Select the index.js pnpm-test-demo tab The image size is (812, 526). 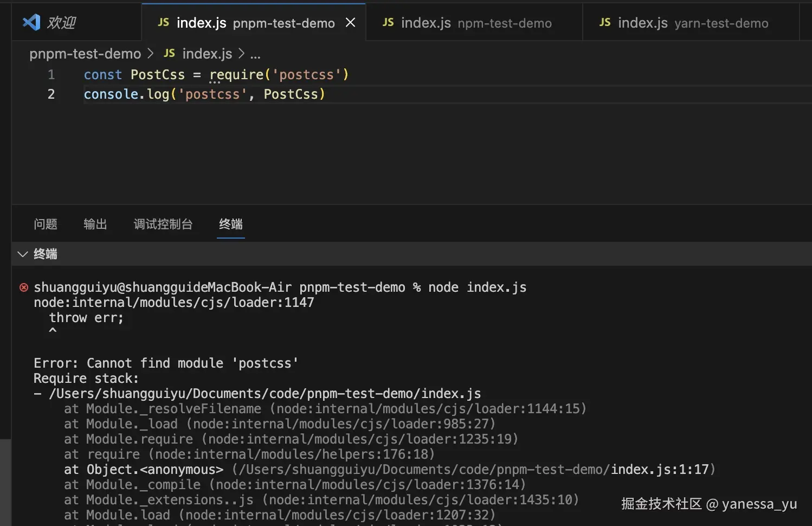[254, 22]
